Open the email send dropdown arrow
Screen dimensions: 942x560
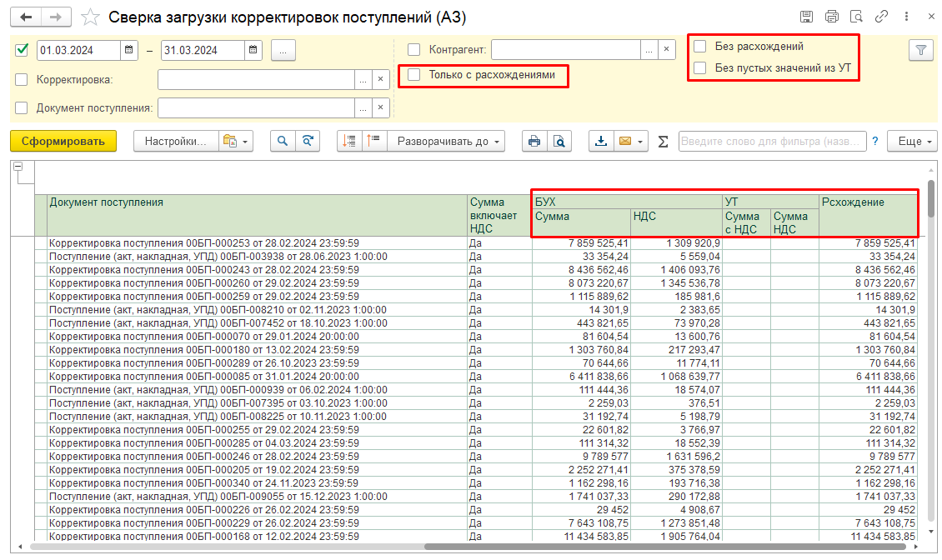click(639, 142)
